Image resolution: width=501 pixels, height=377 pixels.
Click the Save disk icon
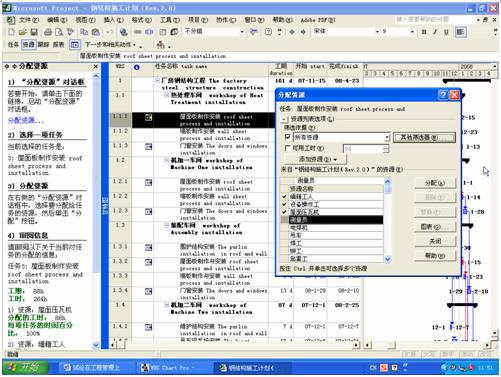tap(34, 32)
